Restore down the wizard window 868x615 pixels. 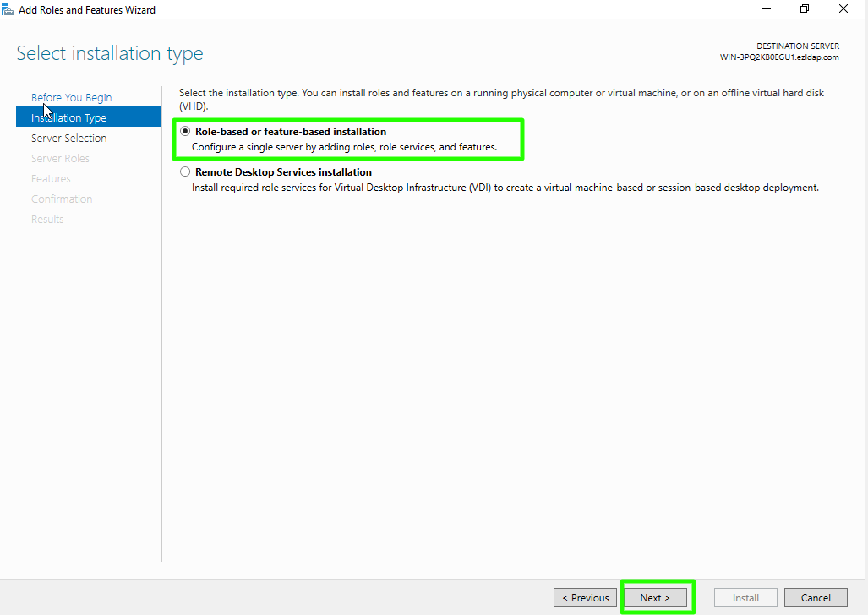(805, 9)
